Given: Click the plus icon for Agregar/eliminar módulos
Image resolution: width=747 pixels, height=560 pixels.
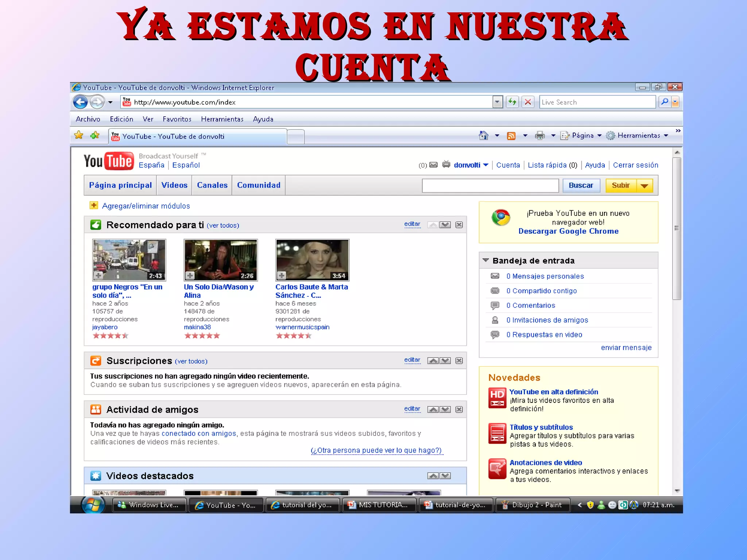Looking at the screenshot, I should (x=94, y=206).
